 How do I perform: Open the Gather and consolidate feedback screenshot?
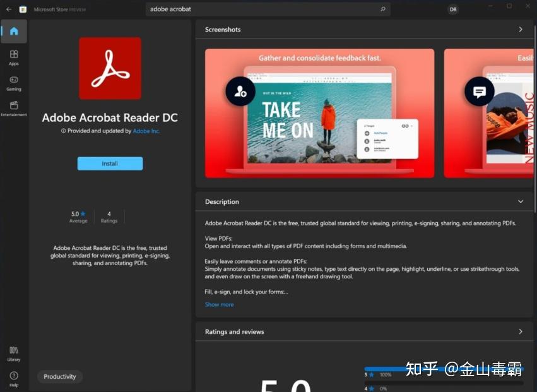click(x=319, y=113)
